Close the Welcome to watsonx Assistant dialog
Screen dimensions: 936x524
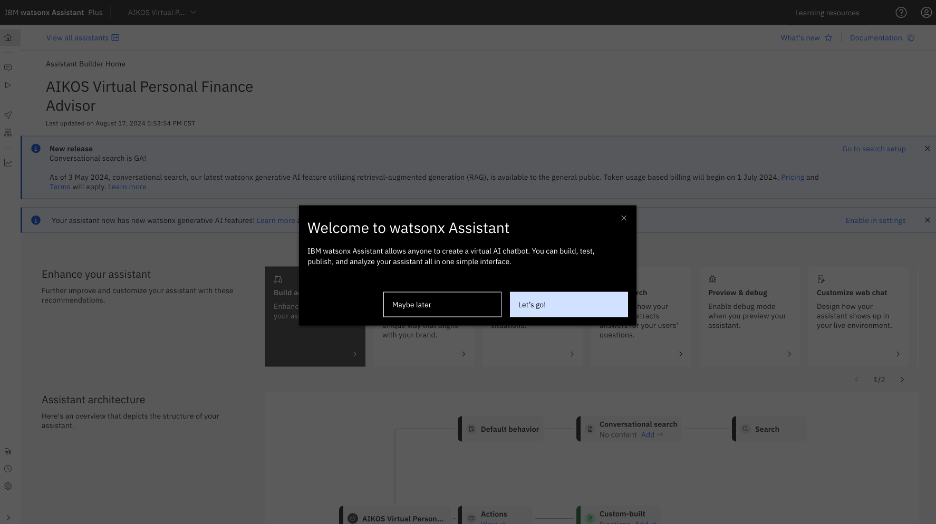(x=624, y=218)
